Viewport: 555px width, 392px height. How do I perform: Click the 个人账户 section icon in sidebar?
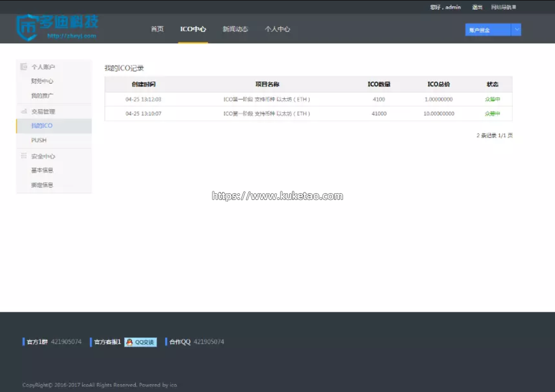pos(24,67)
